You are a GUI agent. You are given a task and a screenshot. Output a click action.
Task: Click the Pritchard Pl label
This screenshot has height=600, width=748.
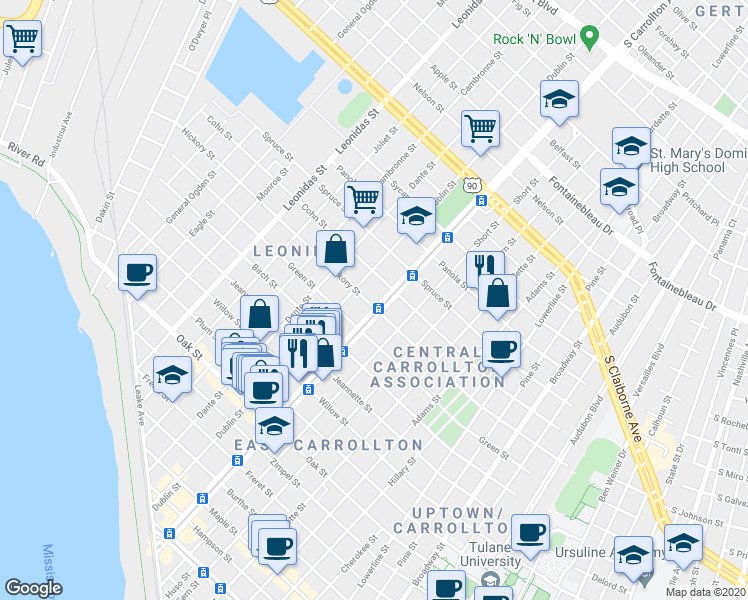coord(700,209)
